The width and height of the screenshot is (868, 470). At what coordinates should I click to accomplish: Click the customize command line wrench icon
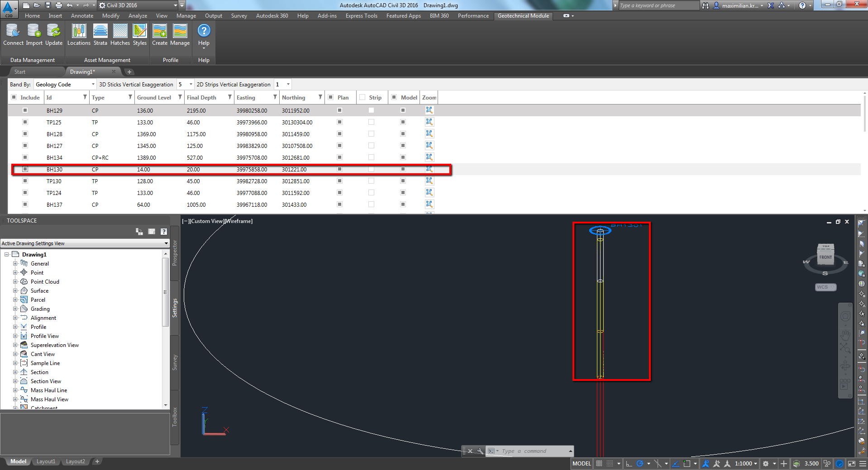tap(480, 451)
